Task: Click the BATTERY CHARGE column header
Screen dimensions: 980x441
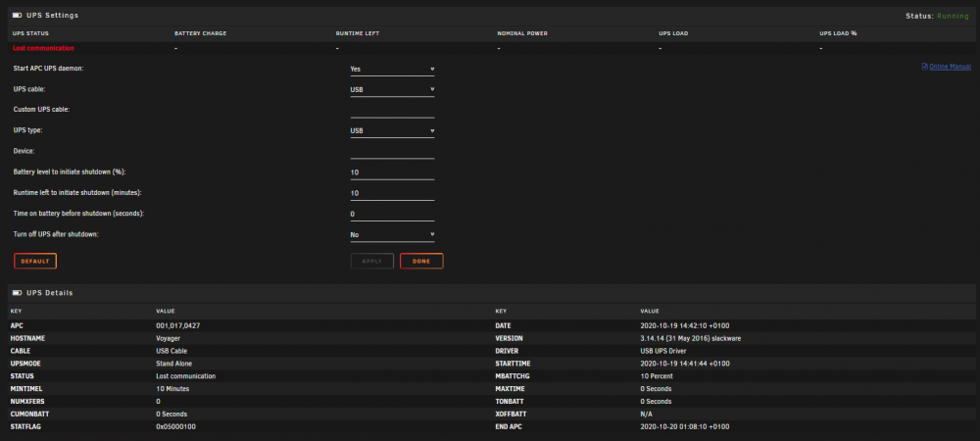Action: tap(200, 33)
